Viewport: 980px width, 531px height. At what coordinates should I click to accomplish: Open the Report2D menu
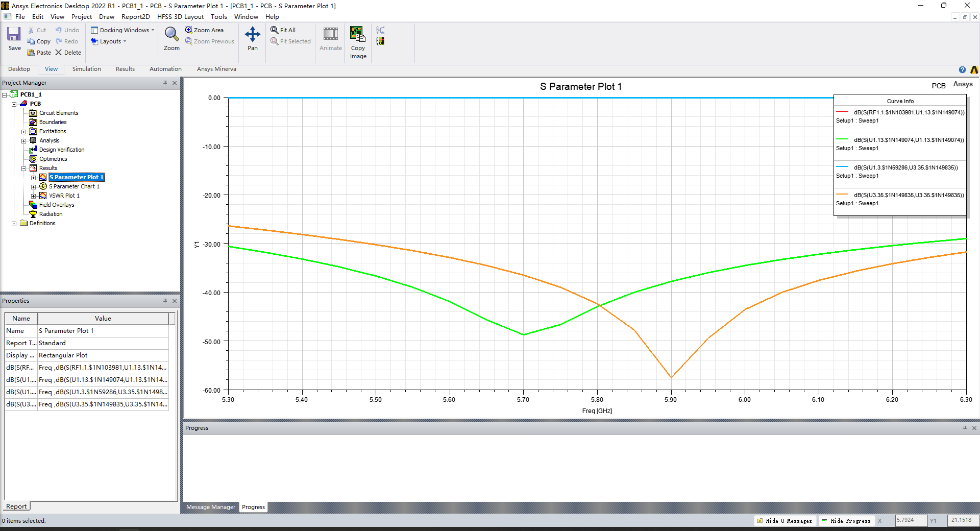point(135,16)
